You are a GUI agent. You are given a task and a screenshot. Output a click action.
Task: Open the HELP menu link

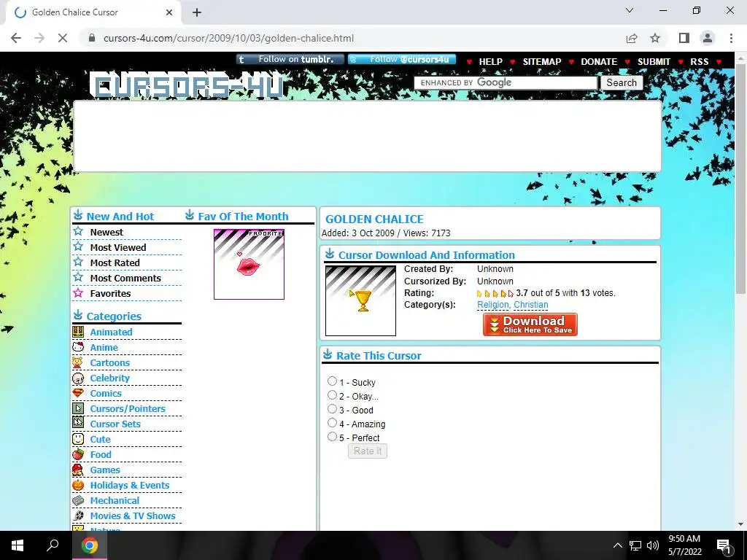click(491, 61)
